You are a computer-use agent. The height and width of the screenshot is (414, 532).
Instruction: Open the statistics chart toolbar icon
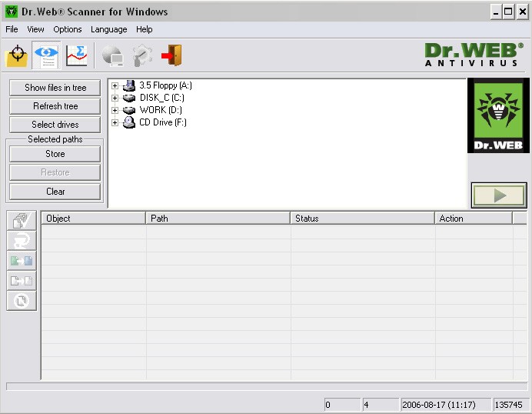coord(77,55)
